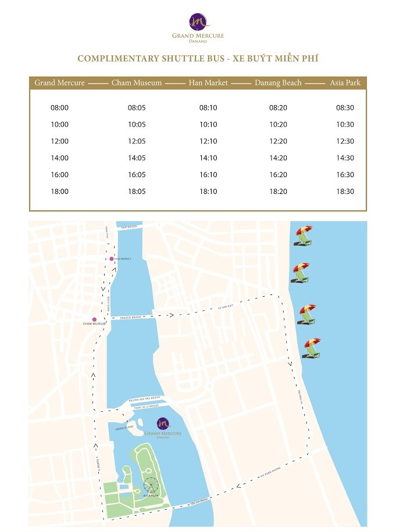Click the 16:05 Cham Museum time
Viewport: 396px width, 532px height.
coord(137,175)
